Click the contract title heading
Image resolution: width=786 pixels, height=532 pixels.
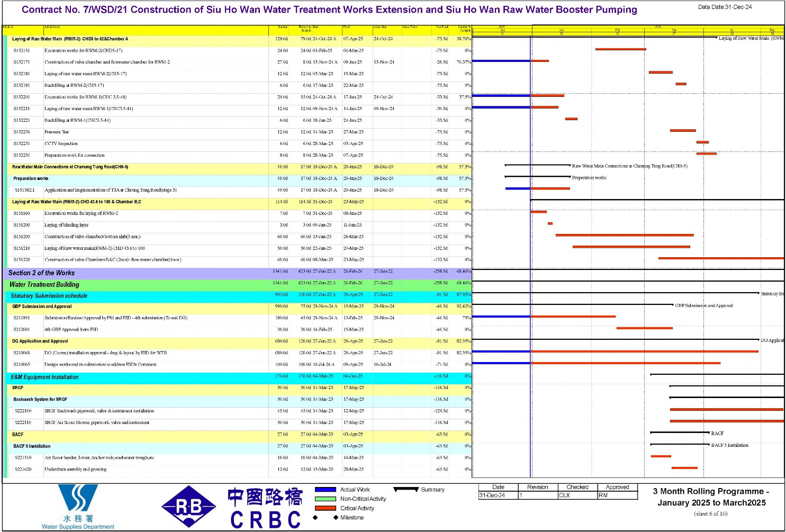coord(329,10)
